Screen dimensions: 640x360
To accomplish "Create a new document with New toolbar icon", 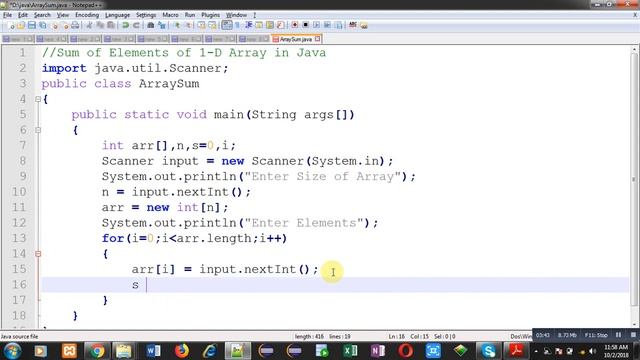I will (x=11, y=25).
